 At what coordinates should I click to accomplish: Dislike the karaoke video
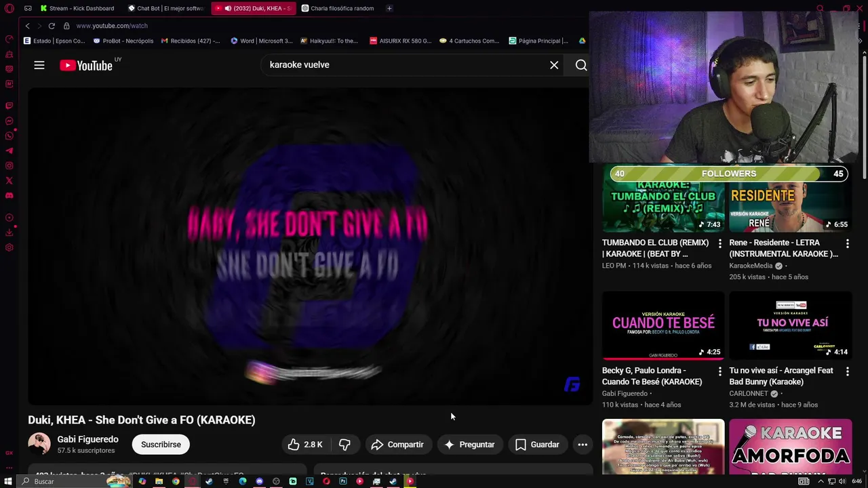[x=344, y=445]
